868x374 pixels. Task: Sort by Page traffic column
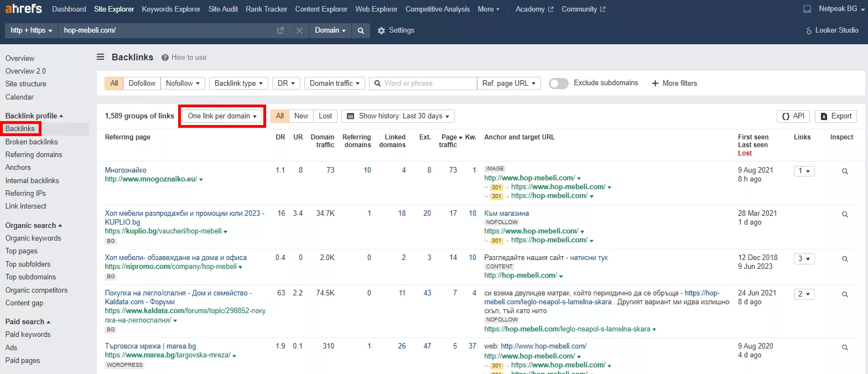point(451,141)
